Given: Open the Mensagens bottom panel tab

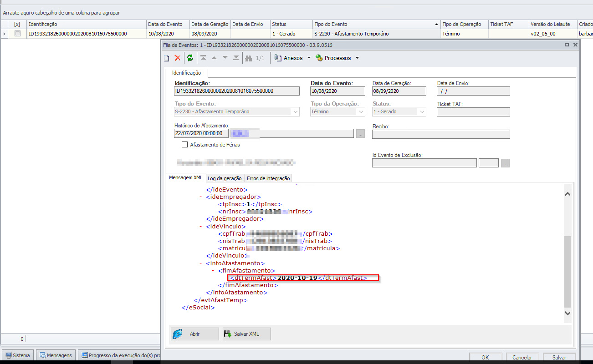Looking at the screenshot, I should click(56, 355).
